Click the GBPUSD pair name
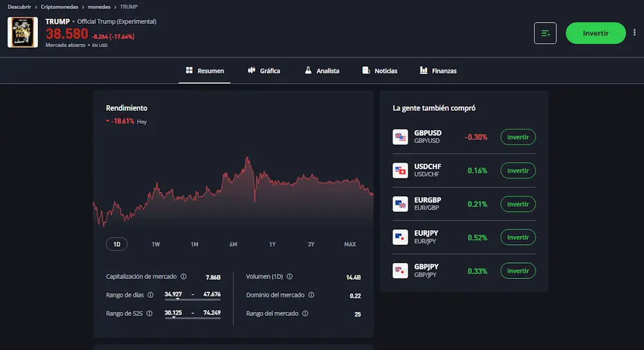 click(x=428, y=133)
